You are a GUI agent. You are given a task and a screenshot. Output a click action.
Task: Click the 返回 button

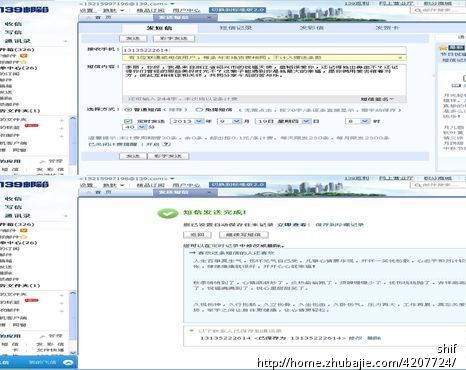click(197, 235)
